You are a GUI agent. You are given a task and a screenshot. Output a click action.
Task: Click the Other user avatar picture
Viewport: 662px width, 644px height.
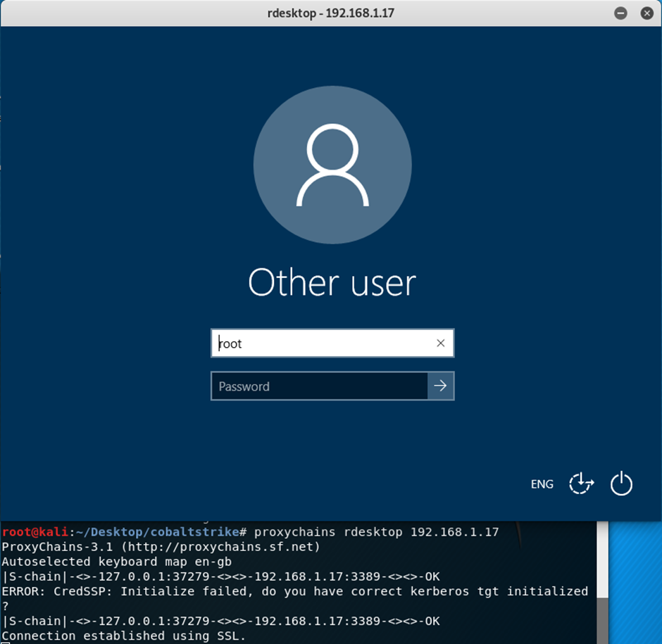point(332,165)
